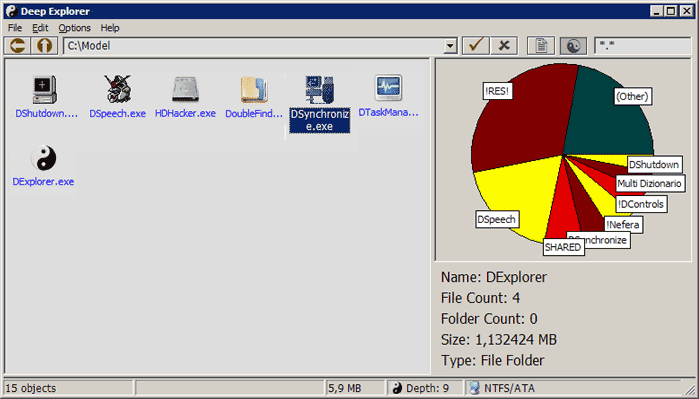Click the HDHacker.exe file name
699x399 pixels.
(185, 114)
